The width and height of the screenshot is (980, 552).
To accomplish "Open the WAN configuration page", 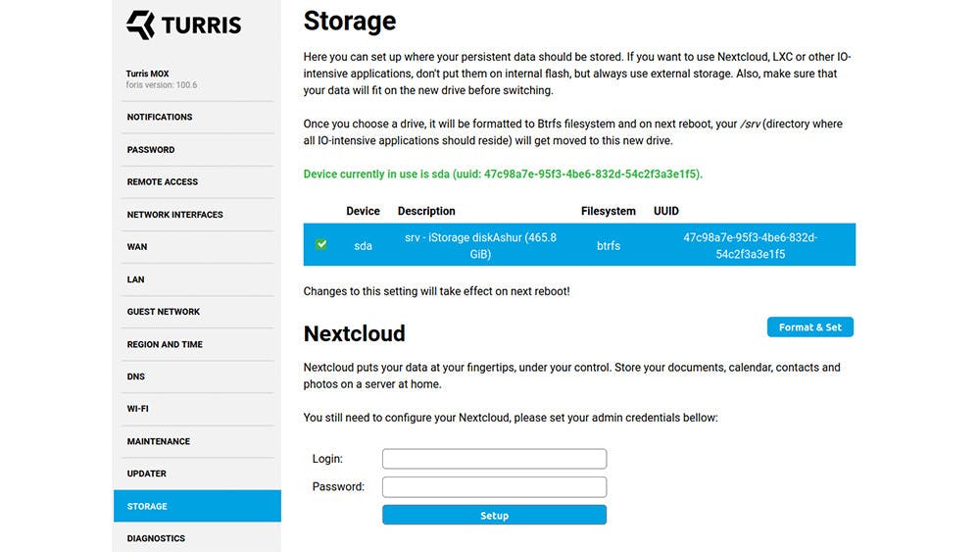I will click(137, 247).
